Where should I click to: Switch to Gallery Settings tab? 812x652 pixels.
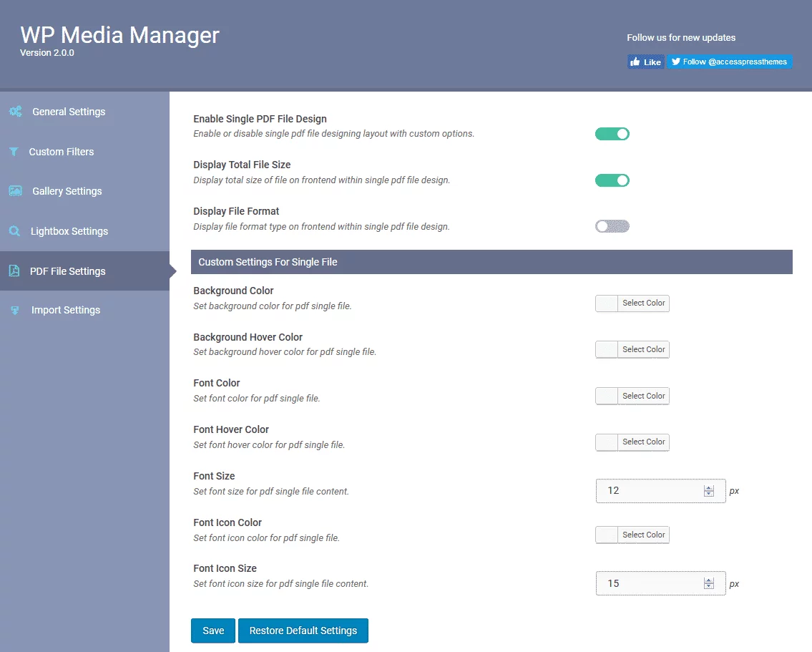[x=85, y=191]
